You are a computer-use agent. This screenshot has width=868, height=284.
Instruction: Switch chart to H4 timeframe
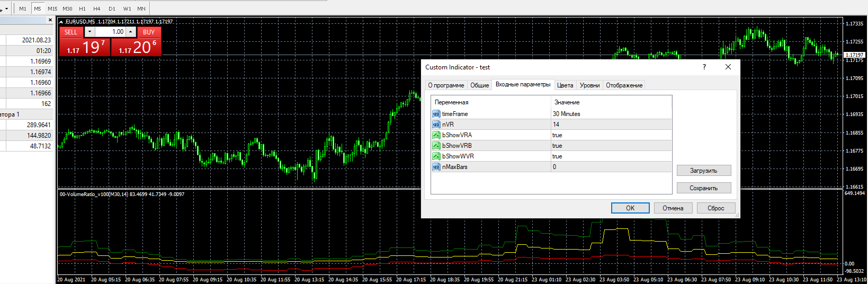point(97,8)
